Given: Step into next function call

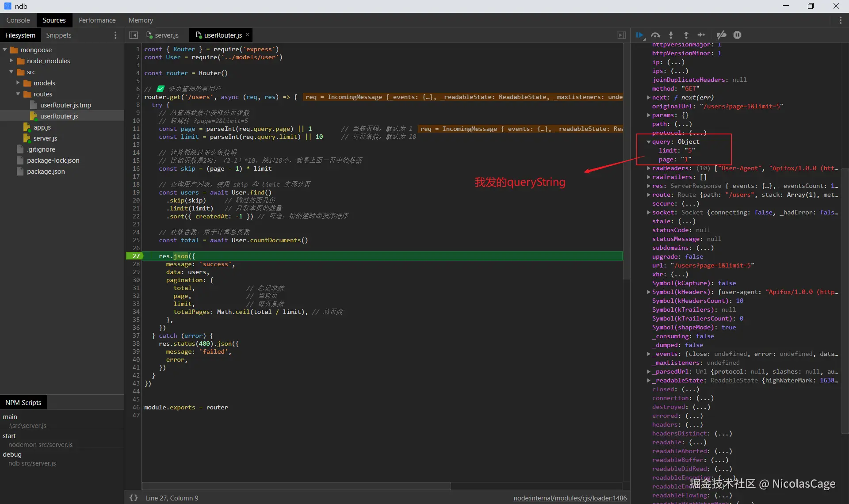Looking at the screenshot, I should (x=671, y=35).
